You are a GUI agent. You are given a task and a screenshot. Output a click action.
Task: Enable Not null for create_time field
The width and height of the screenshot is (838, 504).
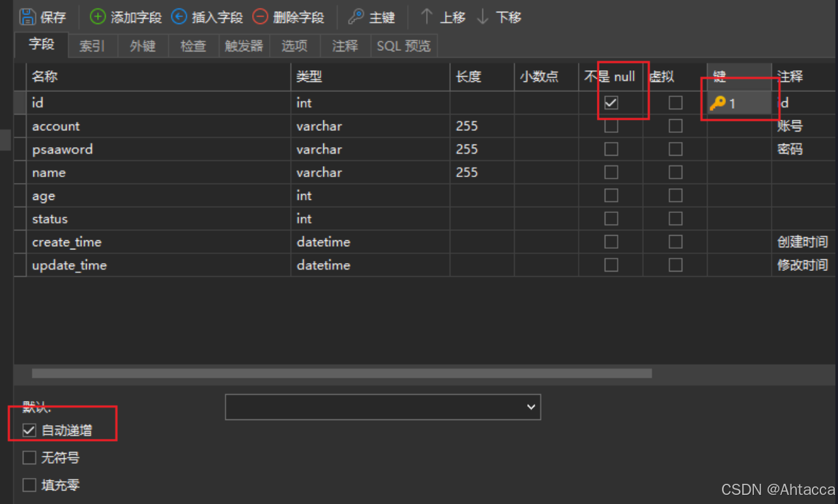point(611,242)
